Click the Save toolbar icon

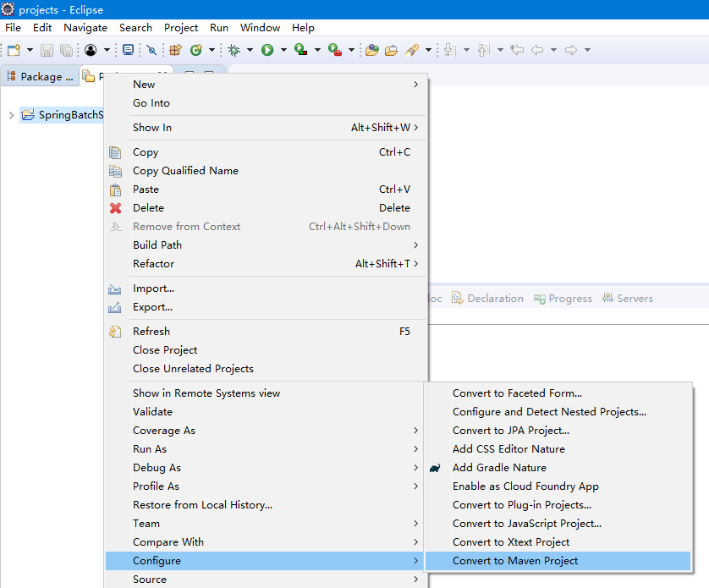[x=47, y=50]
